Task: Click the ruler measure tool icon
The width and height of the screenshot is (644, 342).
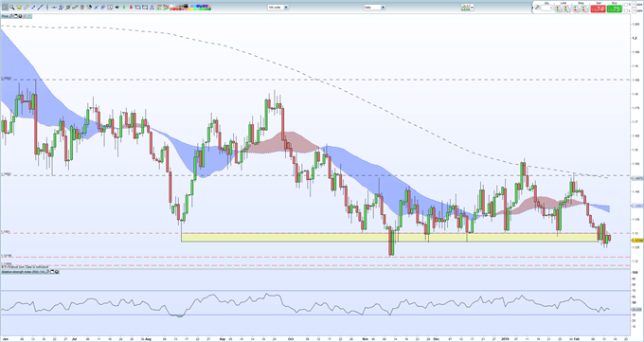Action: [x=26, y=7]
